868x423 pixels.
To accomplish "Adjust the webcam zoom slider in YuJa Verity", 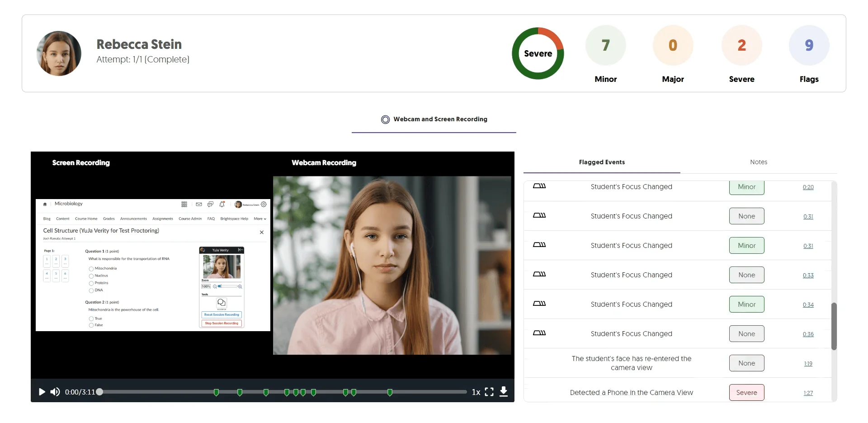I will tap(220, 286).
